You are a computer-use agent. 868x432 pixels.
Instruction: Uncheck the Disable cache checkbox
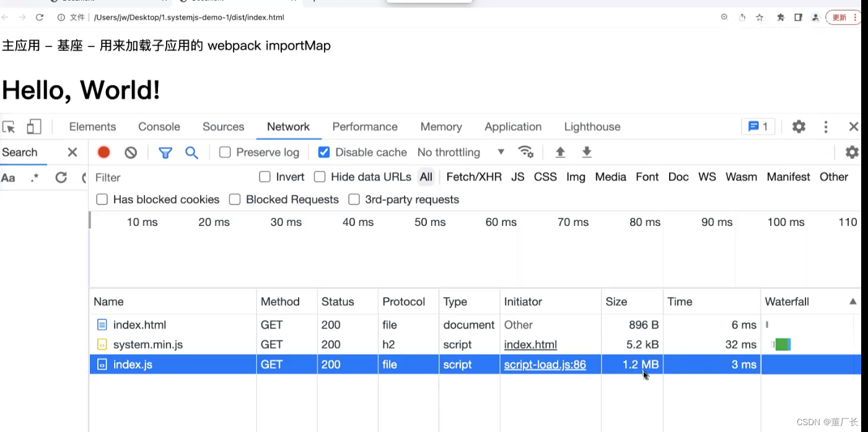[323, 152]
